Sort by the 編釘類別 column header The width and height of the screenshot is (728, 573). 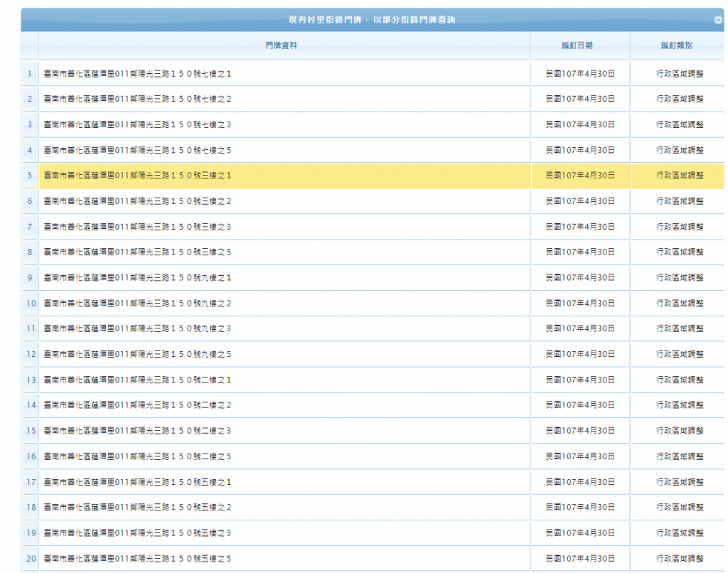(677, 45)
